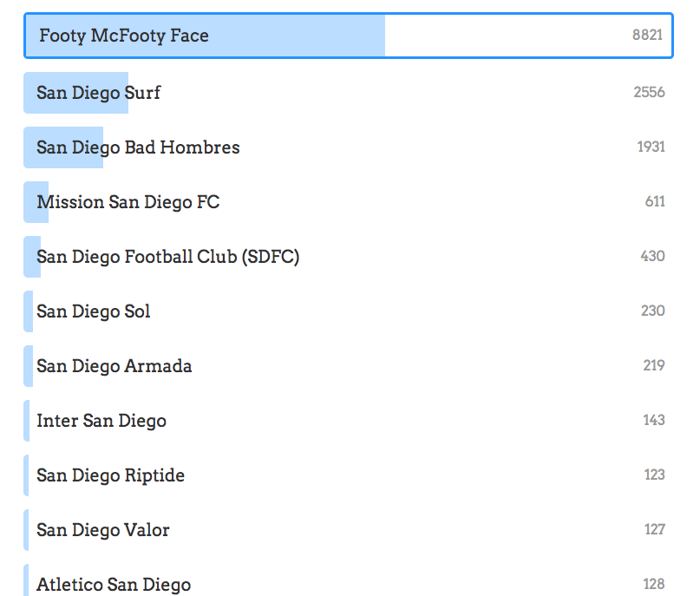Click the 1931 vote count
This screenshot has width=700, height=596.
coord(651,147)
